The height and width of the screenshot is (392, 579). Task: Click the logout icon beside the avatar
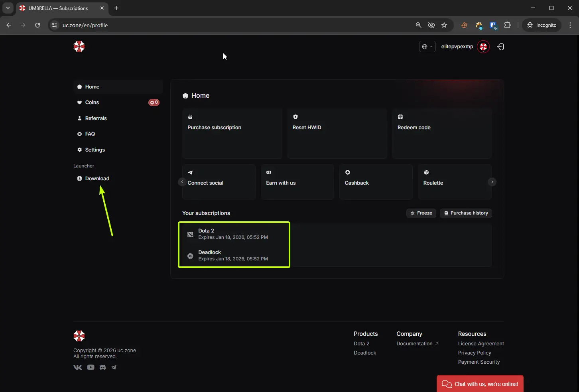point(500,47)
